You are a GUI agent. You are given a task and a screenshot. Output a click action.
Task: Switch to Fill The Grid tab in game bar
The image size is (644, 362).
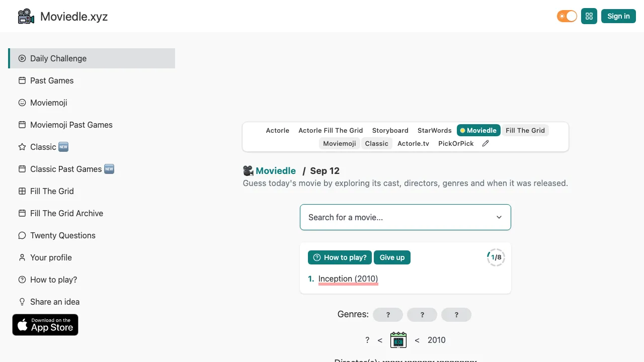tap(525, 130)
